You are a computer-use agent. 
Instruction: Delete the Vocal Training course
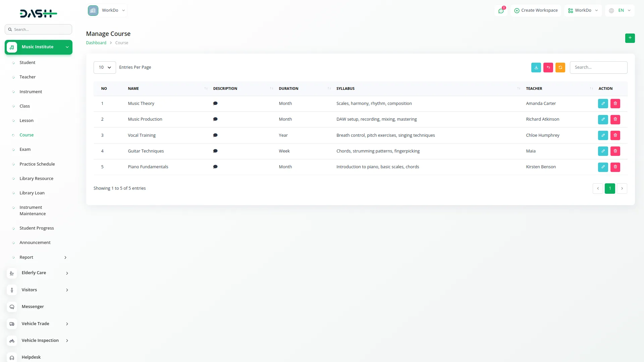click(615, 135)
